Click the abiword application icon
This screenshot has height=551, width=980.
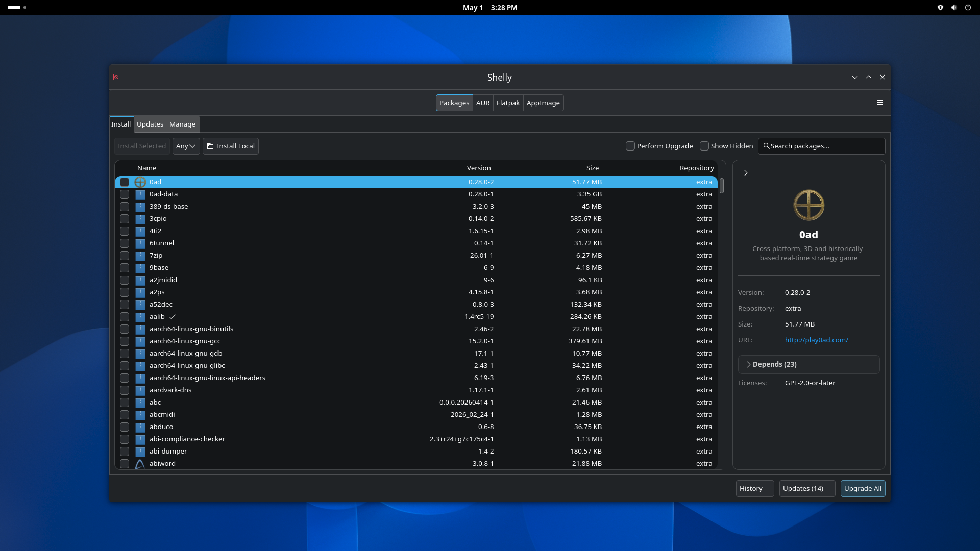tap(140, 464)
